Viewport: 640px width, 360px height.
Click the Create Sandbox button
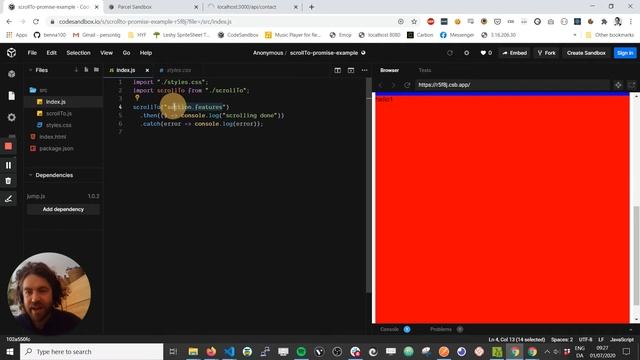pos(586,53)
